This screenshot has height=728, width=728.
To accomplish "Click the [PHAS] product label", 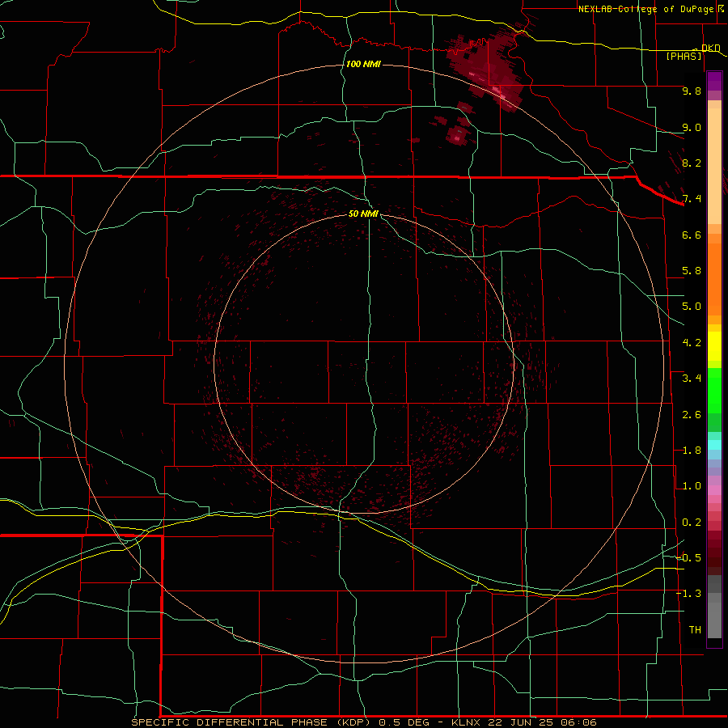I will pyautogui.click(x=684, y=56).
